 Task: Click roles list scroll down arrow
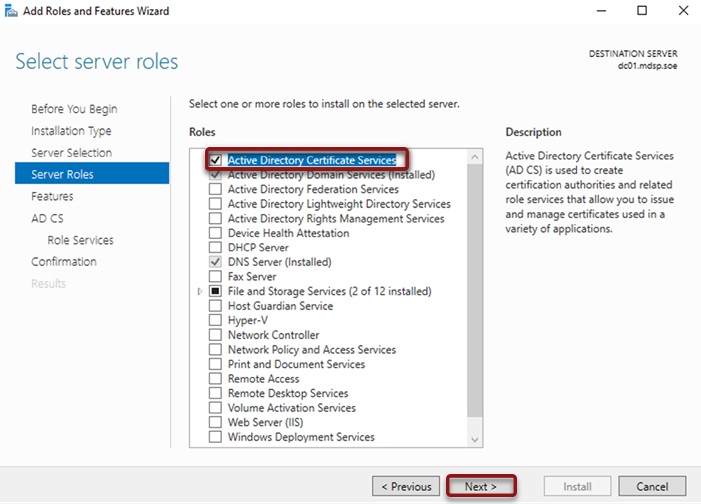click(475, 440)
